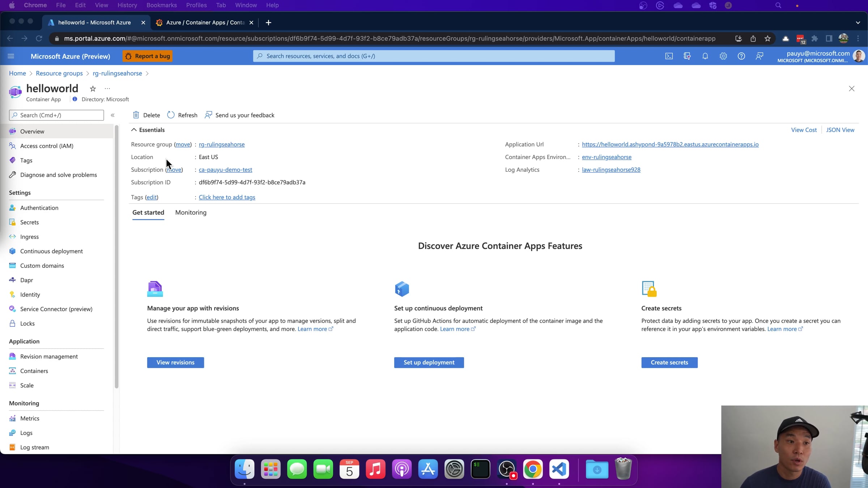Open JSON View
The image size is (868, 488).
point(840,130)
